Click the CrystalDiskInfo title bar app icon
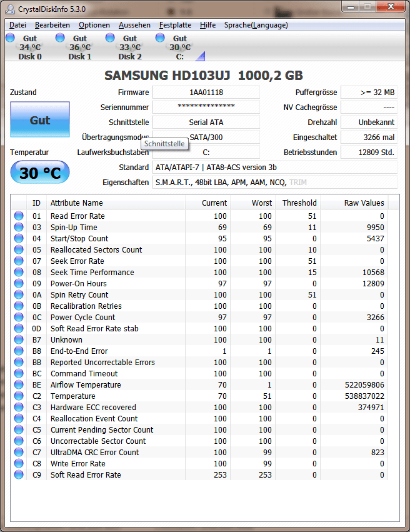Image resolution: width=410 pixels, height=532 pixels. pos(10,9)
